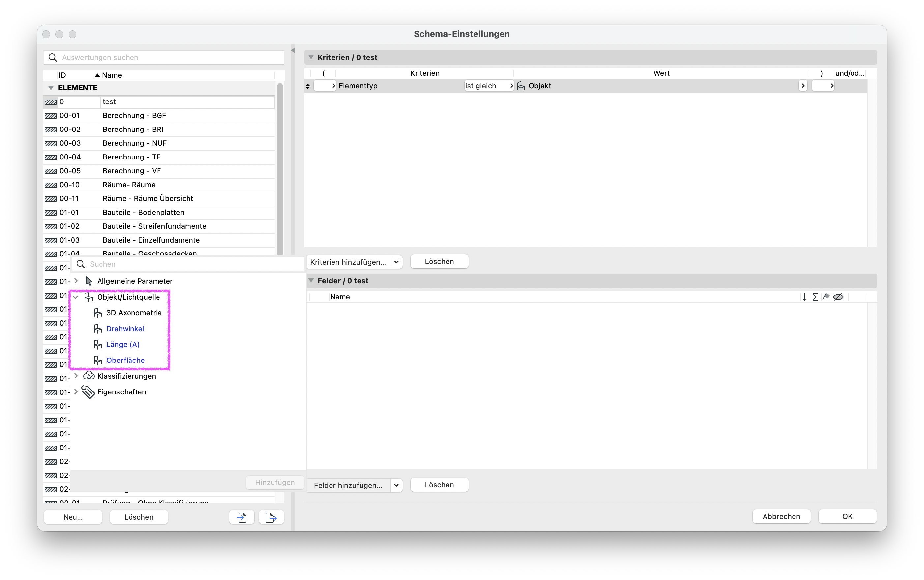Screen dimensions: 924x580
Task: Collapse the Kriterien / 0 test panel
Action: (311, 57)
